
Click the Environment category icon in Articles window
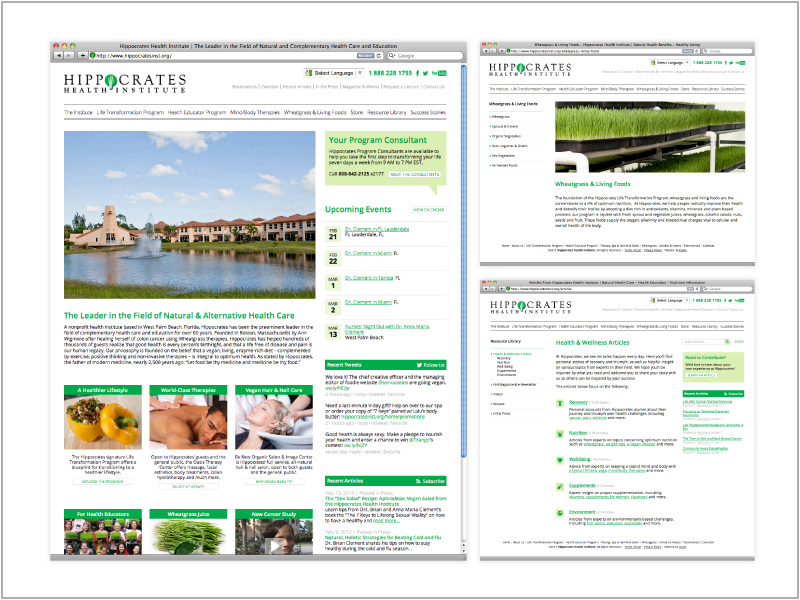coord(560,513)
